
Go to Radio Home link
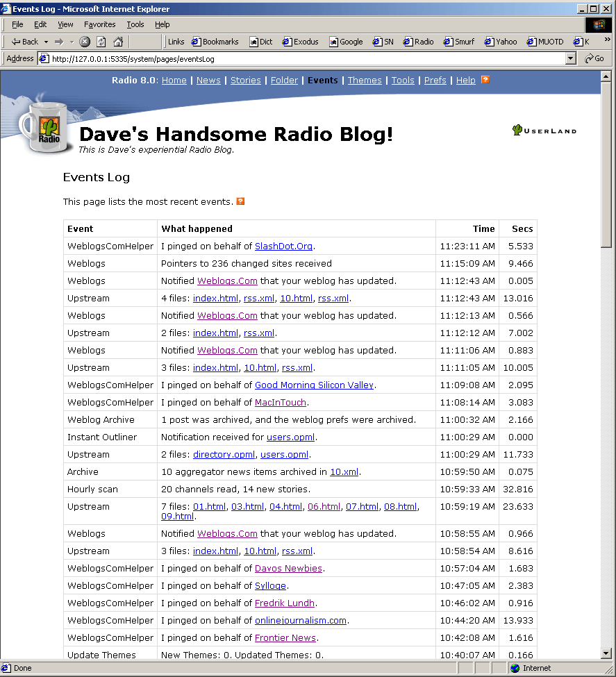174,80
